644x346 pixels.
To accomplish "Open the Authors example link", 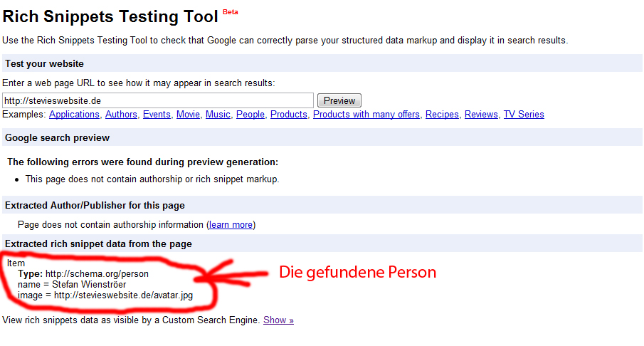I will pyautogui.click(x=121, y=114).
